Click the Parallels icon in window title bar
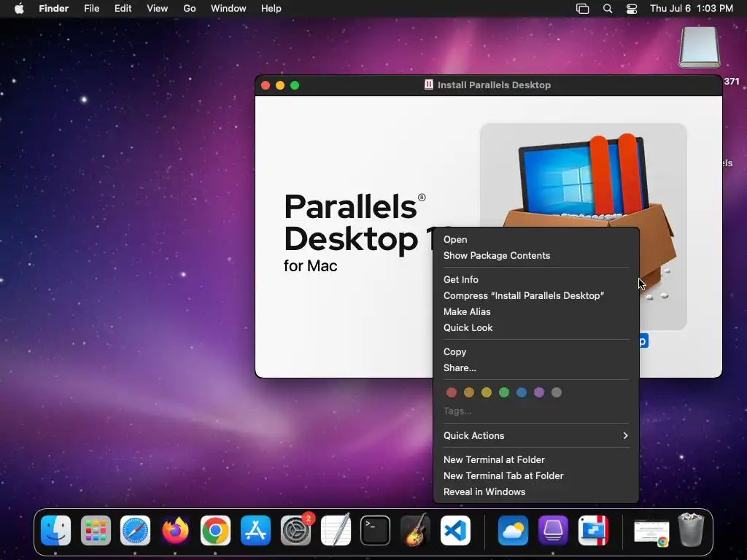Viewport: 747px width, 560px height. pyautogui.click(x=429, y=85)
